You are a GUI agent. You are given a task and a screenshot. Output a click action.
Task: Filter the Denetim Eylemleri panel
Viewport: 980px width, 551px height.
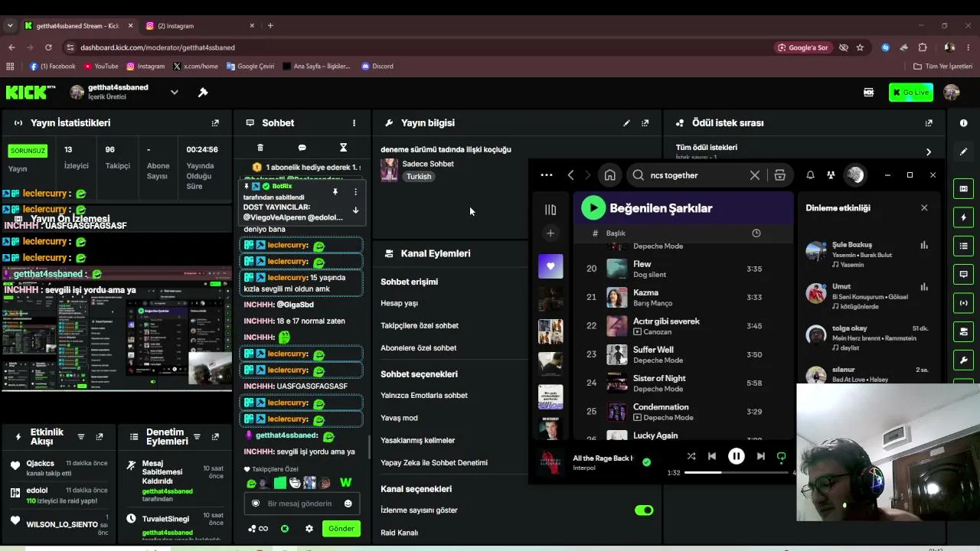(x=197, y=437)
